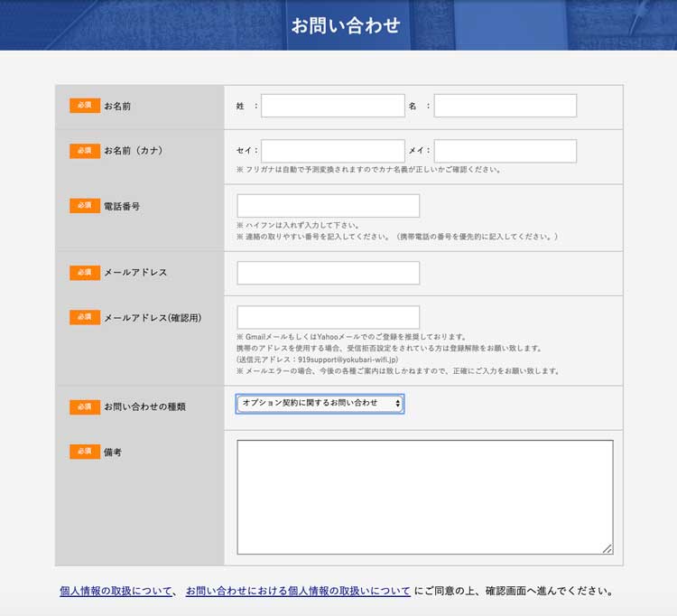Click the 名 (first name) input field
This screenshot has height=616, width=677.
point(505,106)
